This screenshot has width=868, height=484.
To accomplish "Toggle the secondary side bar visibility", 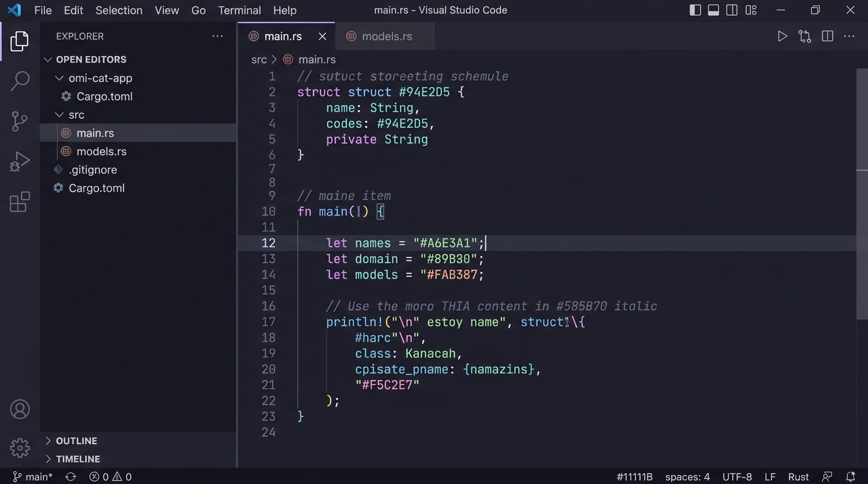I will click(732, 10).
